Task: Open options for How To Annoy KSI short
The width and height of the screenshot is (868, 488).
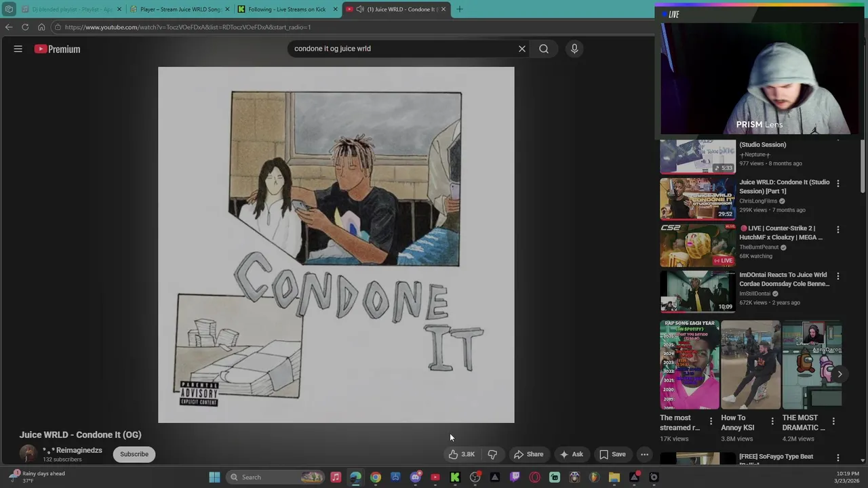Action: point(772,422)
